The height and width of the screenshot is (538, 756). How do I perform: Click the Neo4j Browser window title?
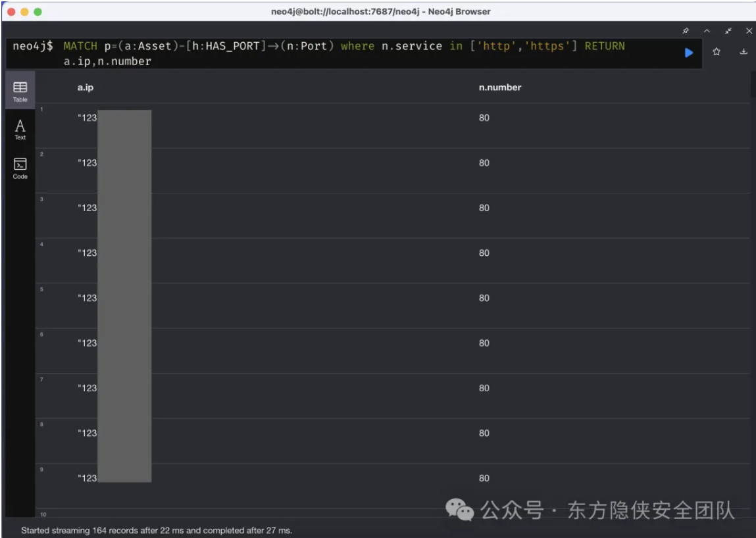[380, 12]
